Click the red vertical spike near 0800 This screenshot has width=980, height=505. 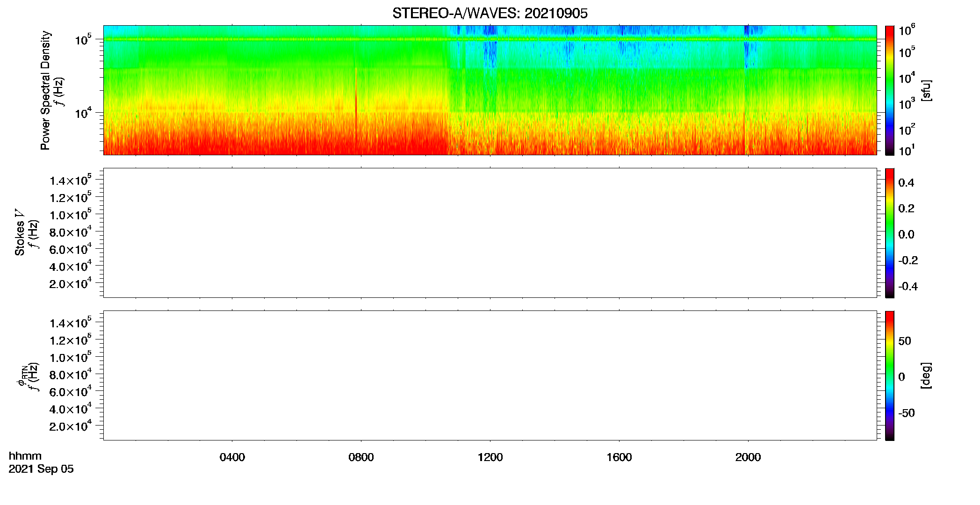click(356, 110)
